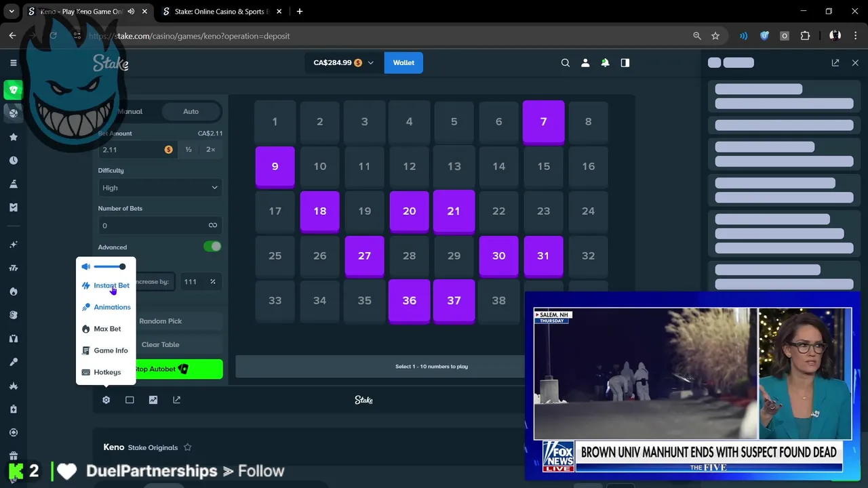Click the game settings gear icon
Screen dimensions: 868x488
coord(106,400)
